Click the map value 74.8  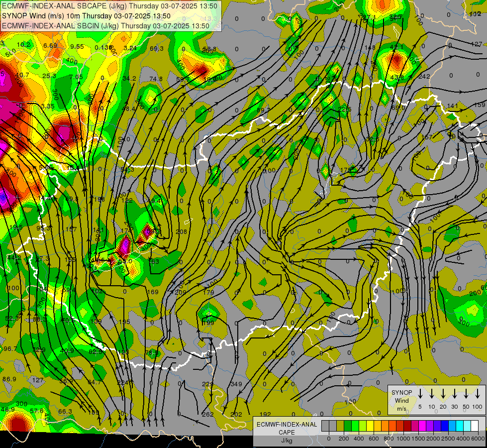point(156,79)
